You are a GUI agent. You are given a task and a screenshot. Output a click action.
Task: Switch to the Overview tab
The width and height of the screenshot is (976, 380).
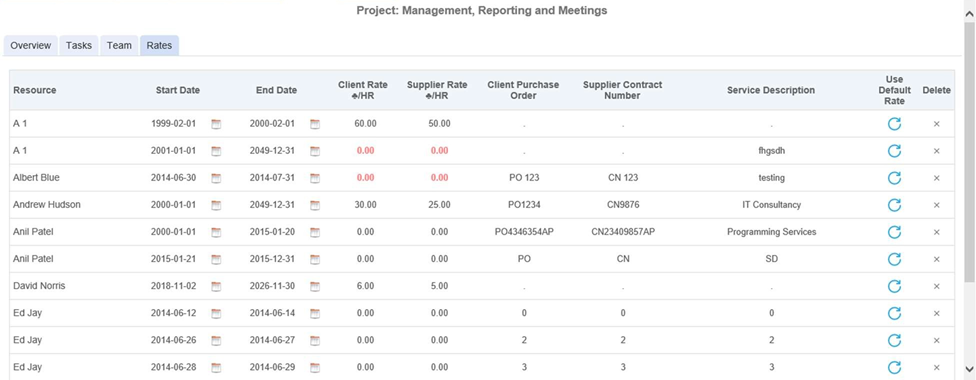(30, 45)
